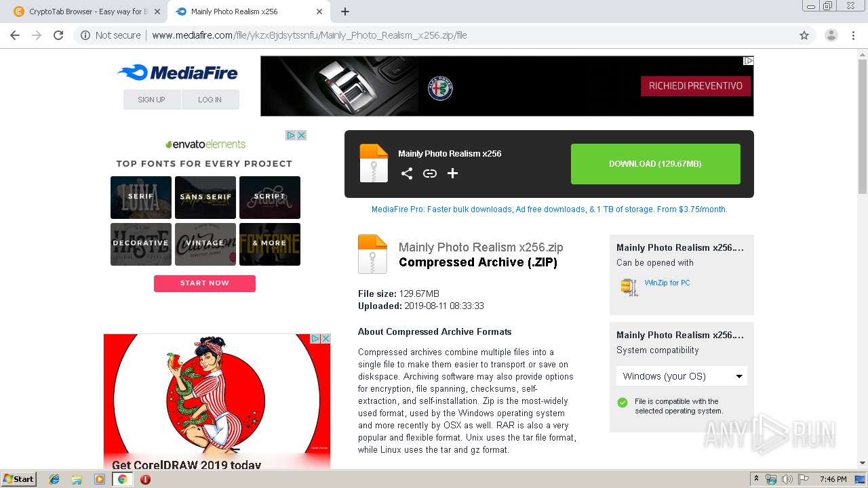The width and height of the screenshot is (868, 488).
Task: Open the MediaFire Pro promotion link
Action: point(549,209)
